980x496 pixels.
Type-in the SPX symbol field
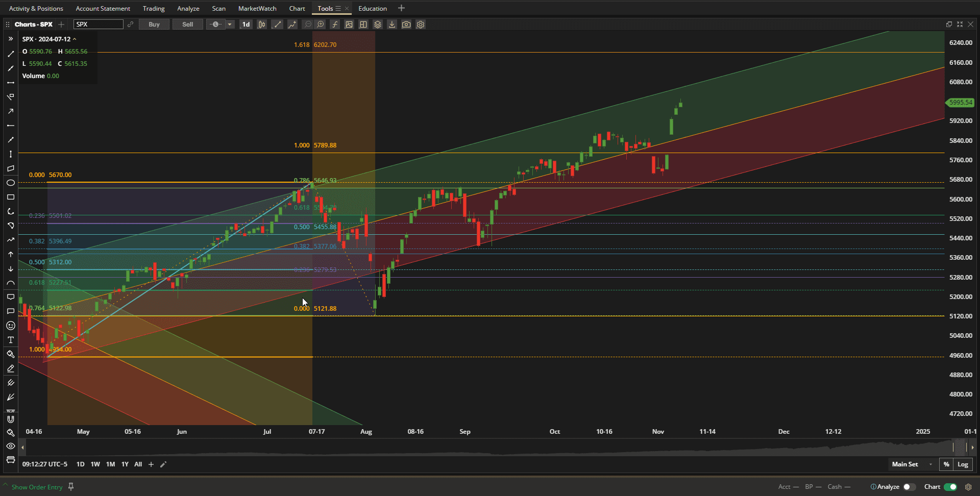click(99, 24)
